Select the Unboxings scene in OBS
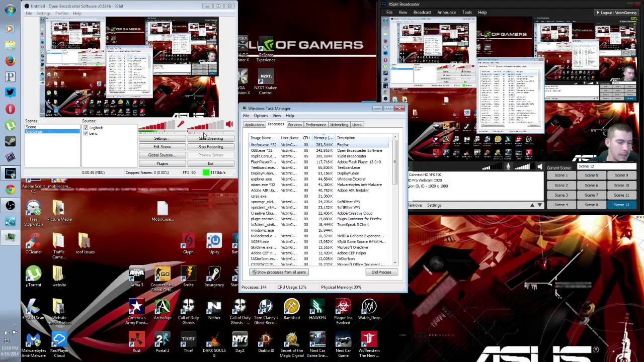 pos(52,132)
